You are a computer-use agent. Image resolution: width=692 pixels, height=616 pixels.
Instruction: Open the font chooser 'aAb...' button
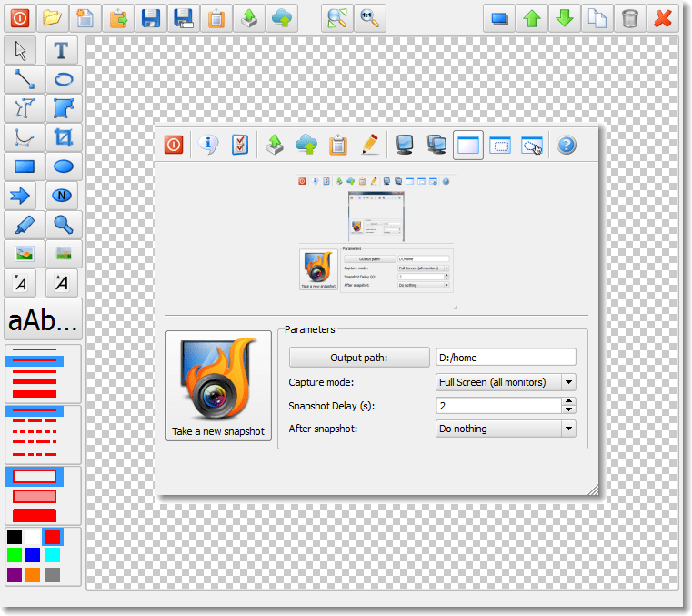coord(43,320)
